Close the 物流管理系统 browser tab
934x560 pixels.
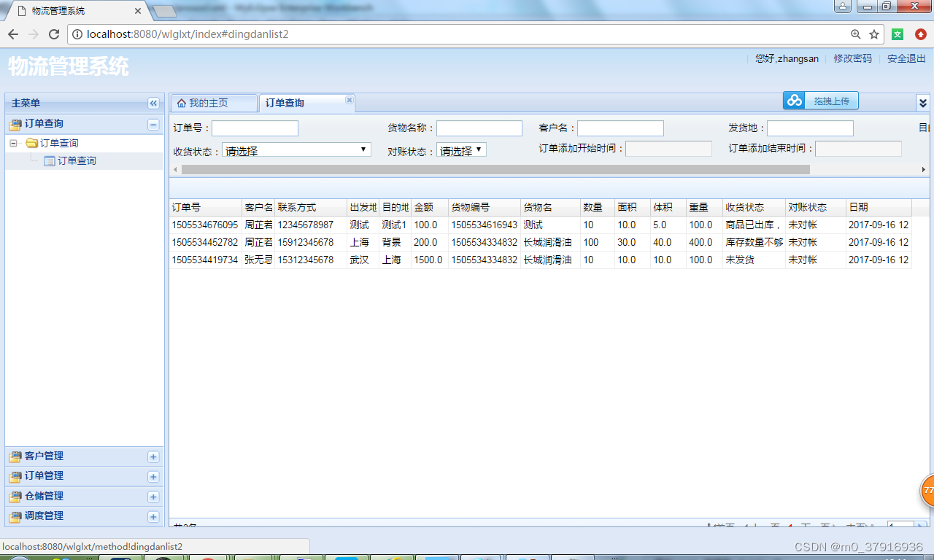(137, 11)
